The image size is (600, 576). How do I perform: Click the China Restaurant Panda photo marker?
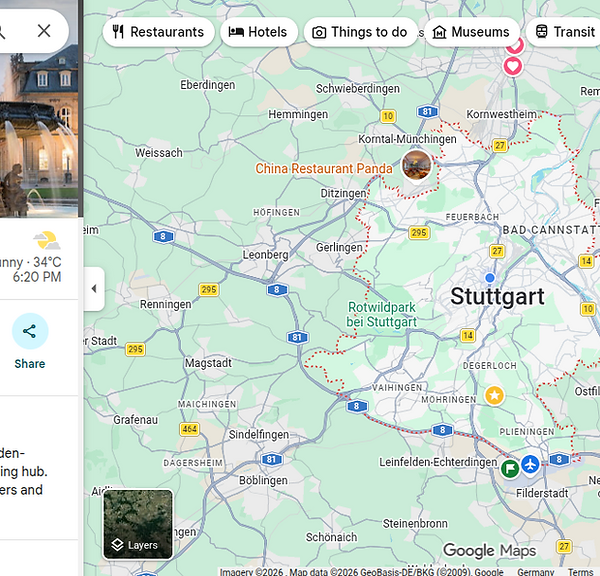416,165
